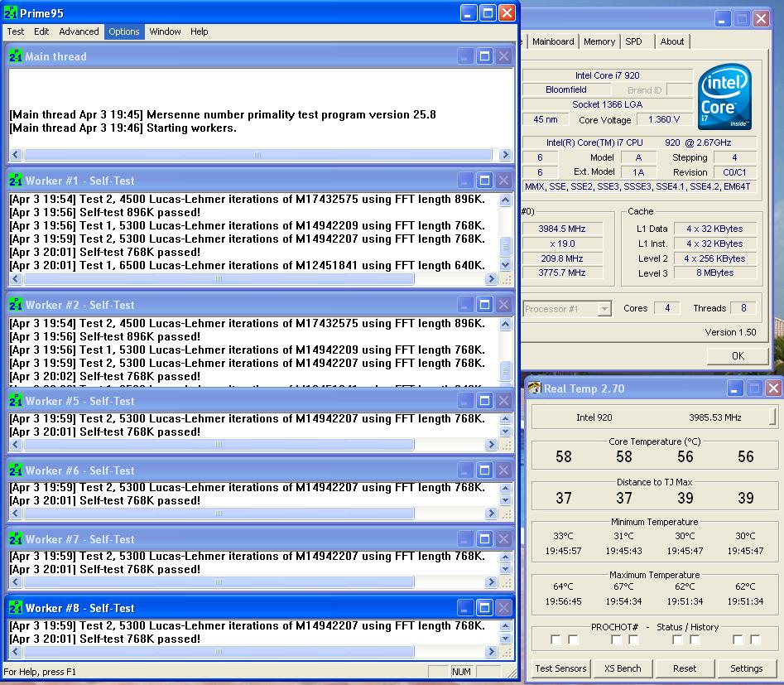The height and width of the screenshot is (685, 784).
Task: Minimize the CPU-Z window
Action: [x=722, y=20]
